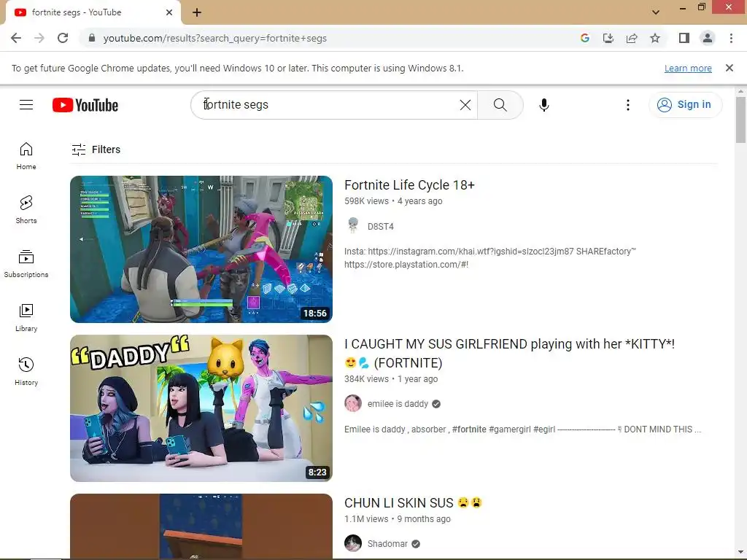Open the emilee is daddy channel name
Image resolution: width=747 pixels, height=560 pixels.
398,404
